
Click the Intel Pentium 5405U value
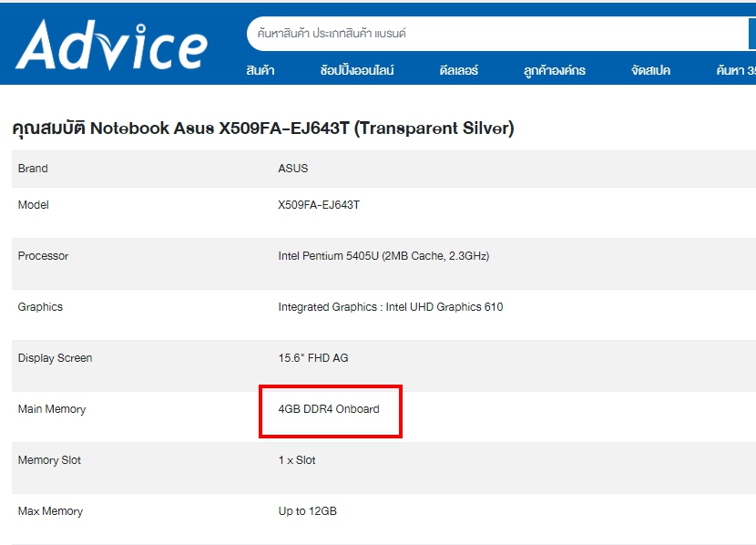click(383, 256)
